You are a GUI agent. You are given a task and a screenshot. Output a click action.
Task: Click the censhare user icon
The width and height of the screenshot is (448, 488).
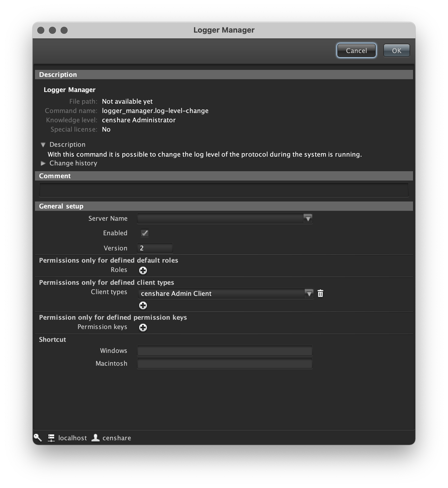96,438
